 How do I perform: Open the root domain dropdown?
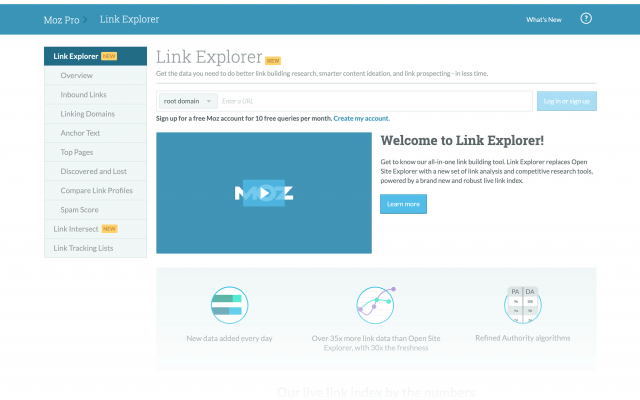point(188,101)
